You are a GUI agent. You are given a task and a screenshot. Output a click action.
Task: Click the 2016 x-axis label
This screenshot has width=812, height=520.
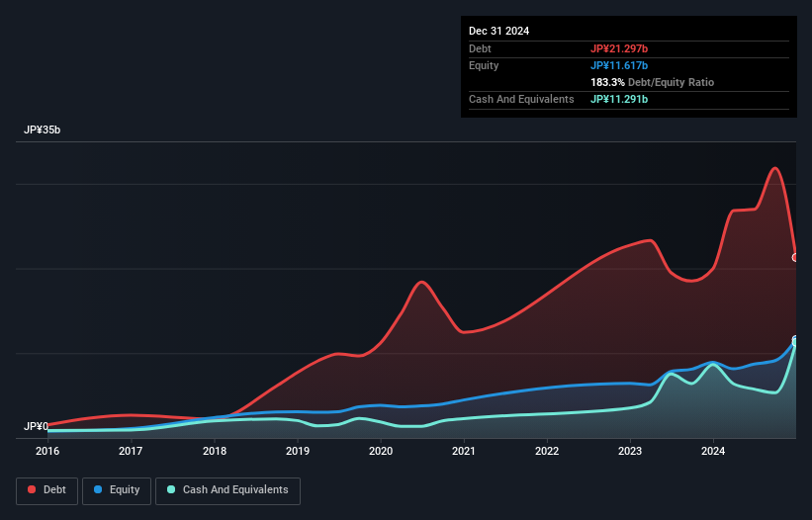pyautogui.click(x=47, y=451)
